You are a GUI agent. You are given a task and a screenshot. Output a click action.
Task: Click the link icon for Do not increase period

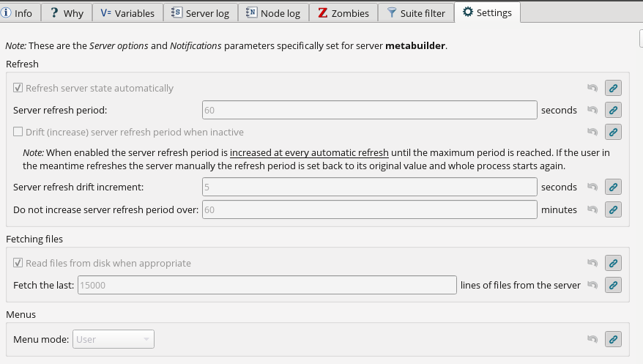coord(614,210)
